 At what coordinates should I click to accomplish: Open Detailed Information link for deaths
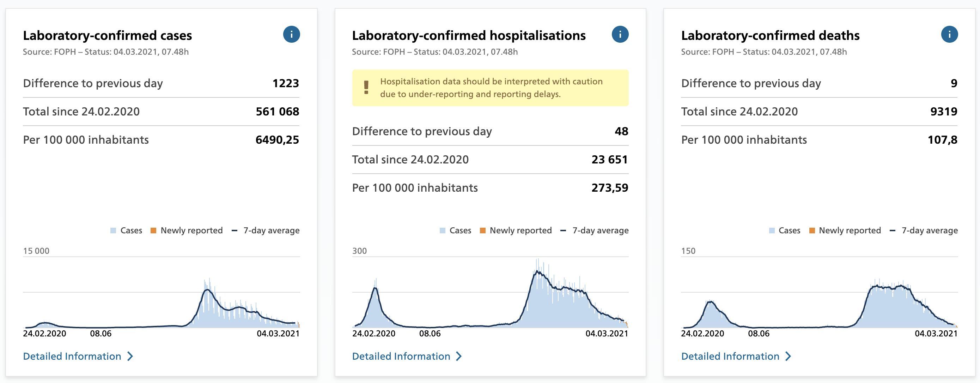point(730,357)
